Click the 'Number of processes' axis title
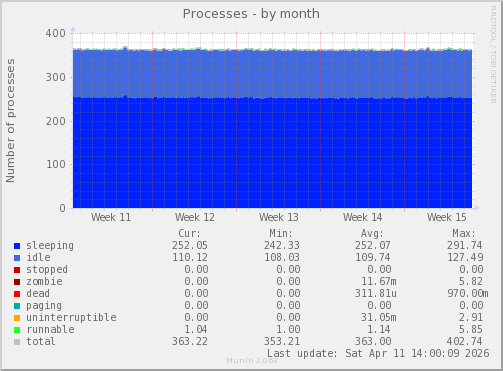 [x=11, y=121]
